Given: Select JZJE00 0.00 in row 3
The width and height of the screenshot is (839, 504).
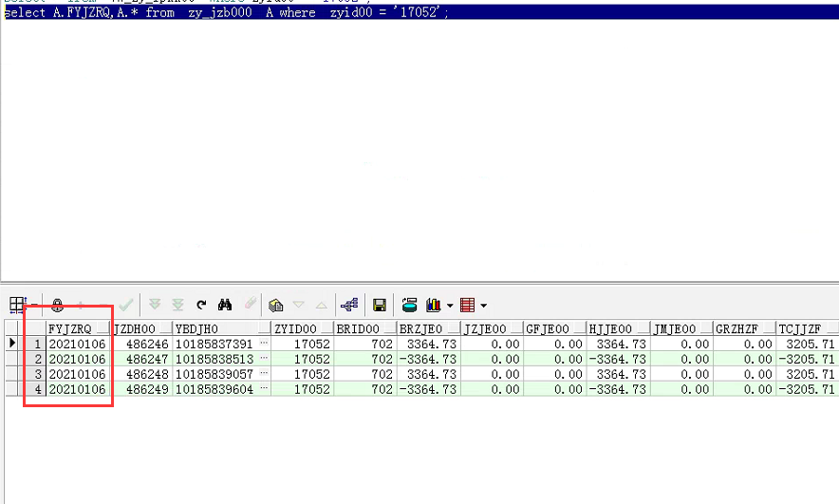Looking at the screenshot, I should (x=492, y=373).
